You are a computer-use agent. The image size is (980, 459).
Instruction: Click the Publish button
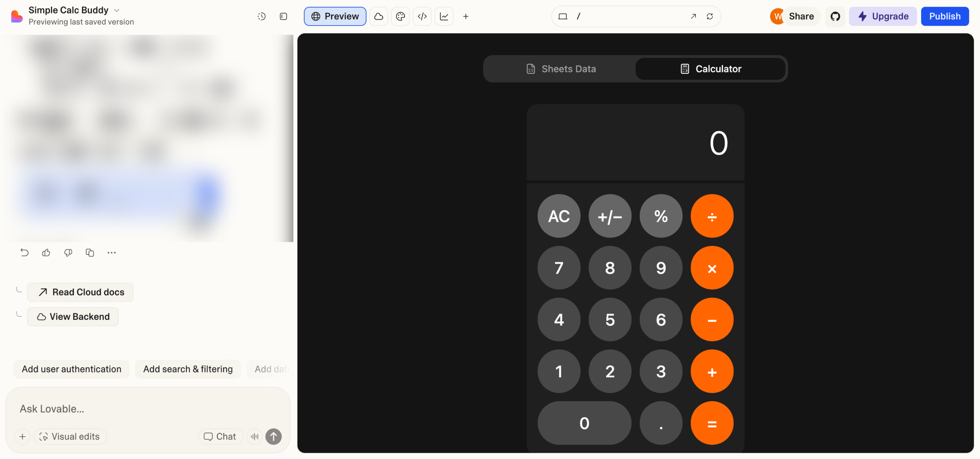[945, 16]
